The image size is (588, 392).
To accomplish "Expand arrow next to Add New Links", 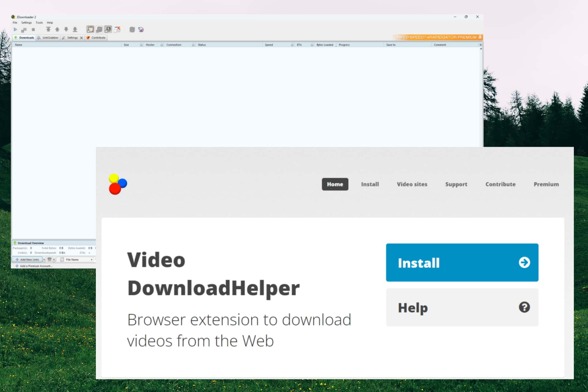I will [44, 259].
